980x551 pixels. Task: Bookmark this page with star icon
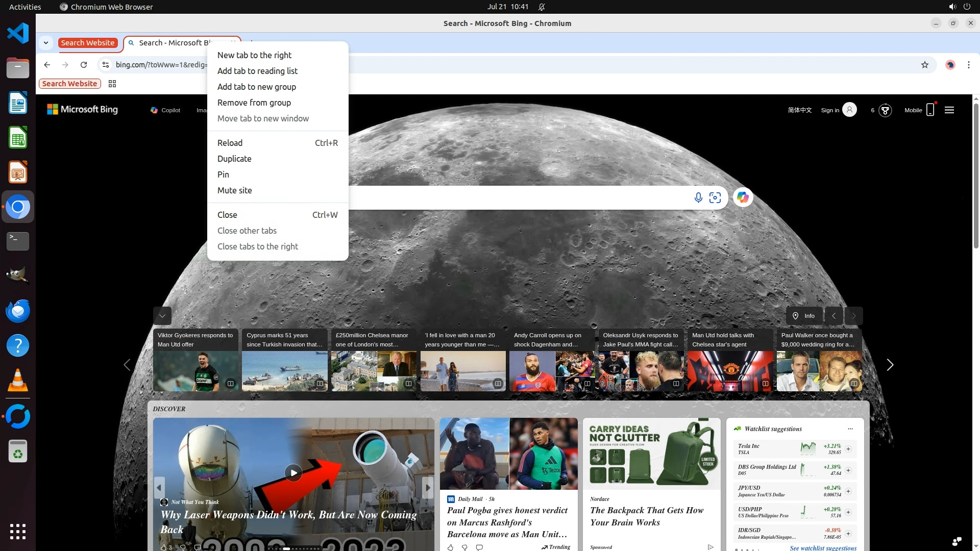(924, 65)
